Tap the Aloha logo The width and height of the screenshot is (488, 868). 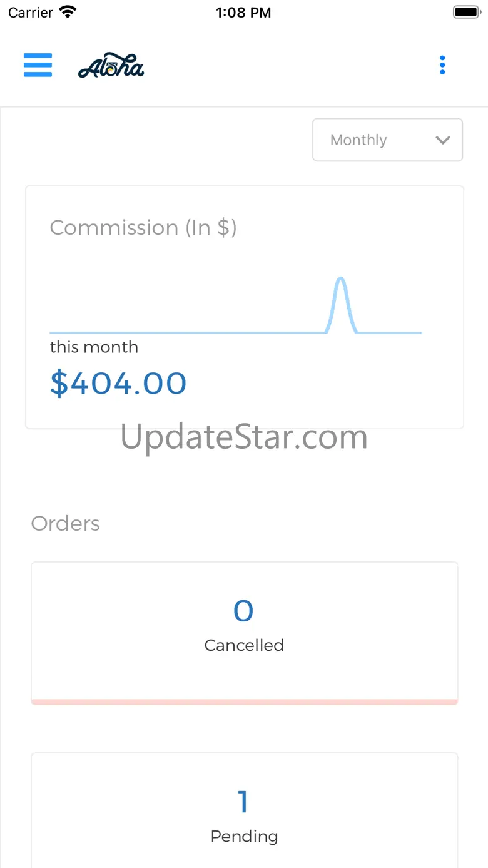click(x=111, y=65)
